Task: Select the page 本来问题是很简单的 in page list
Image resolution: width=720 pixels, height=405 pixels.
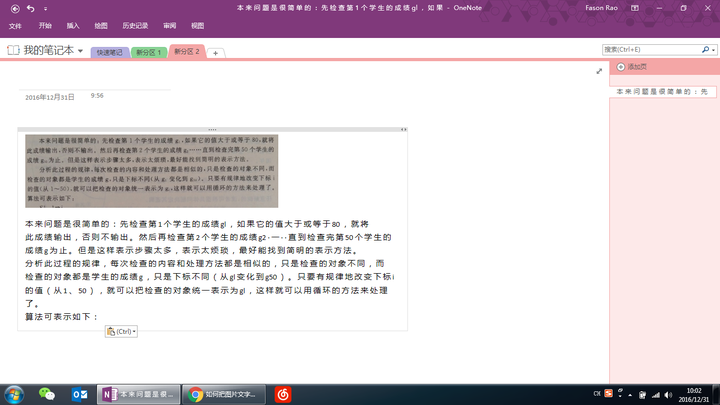Action: pos(663,92)
